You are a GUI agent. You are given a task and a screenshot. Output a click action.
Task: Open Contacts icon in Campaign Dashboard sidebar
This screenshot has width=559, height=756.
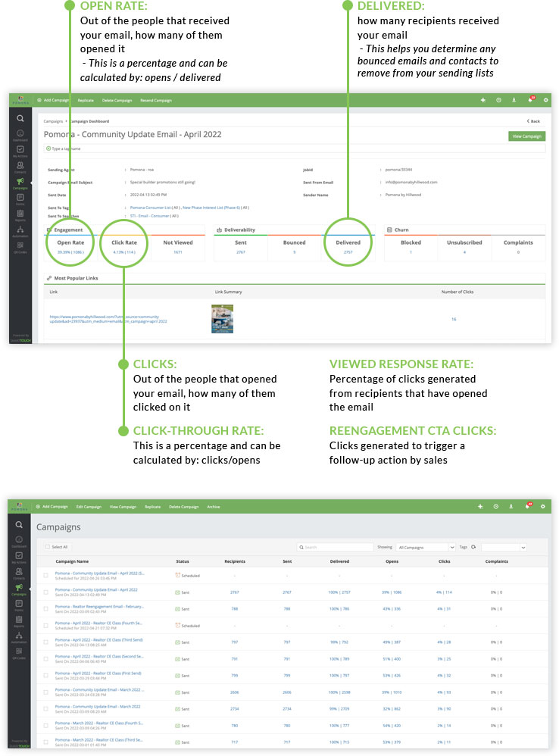(x=20, y=165)
